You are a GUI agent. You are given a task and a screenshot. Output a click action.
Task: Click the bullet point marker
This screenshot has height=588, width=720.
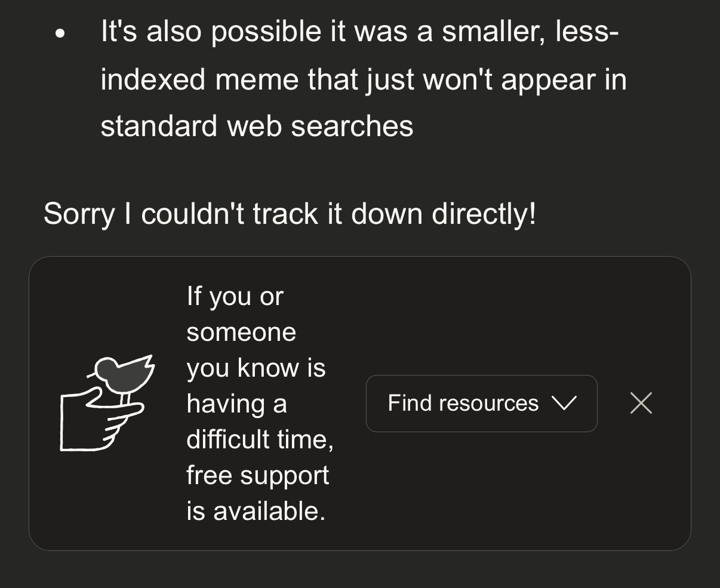point(59,34)
